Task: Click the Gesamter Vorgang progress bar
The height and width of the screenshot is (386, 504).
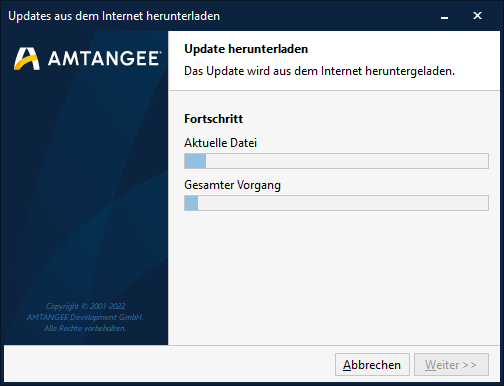Action: pyautogui.click(x=336, y=203)
